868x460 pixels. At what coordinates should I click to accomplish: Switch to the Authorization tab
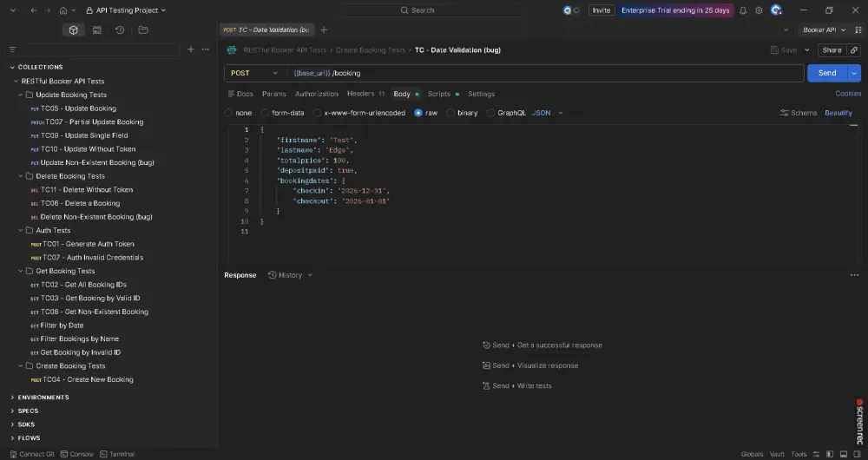point(317,94)
